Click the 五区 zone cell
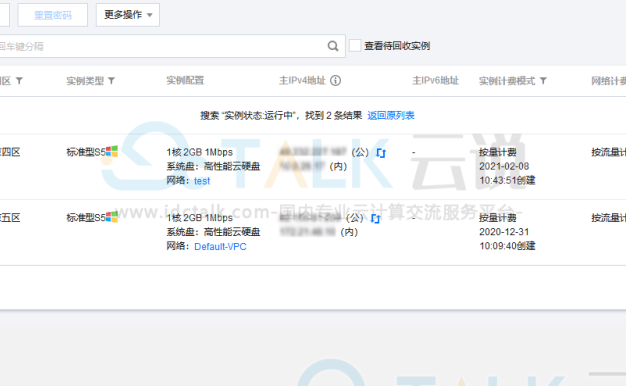This screenshot has width=626, height=386. pos(10,218)
